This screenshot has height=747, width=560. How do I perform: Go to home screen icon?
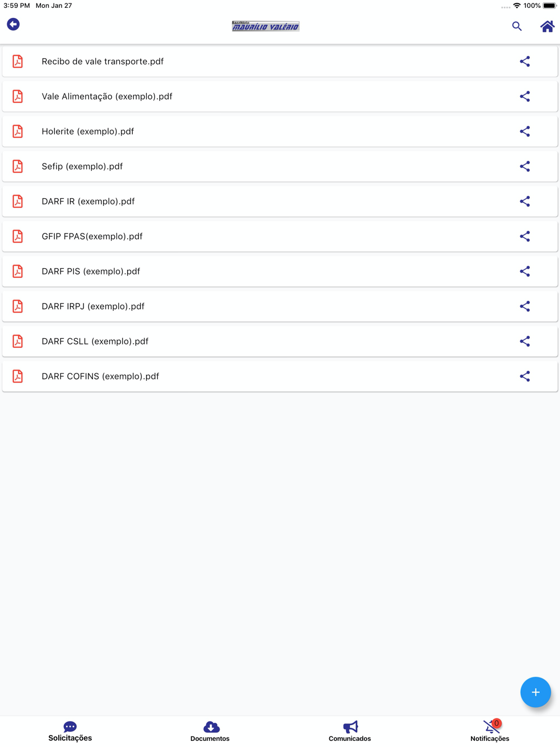(x=547, y=26)
